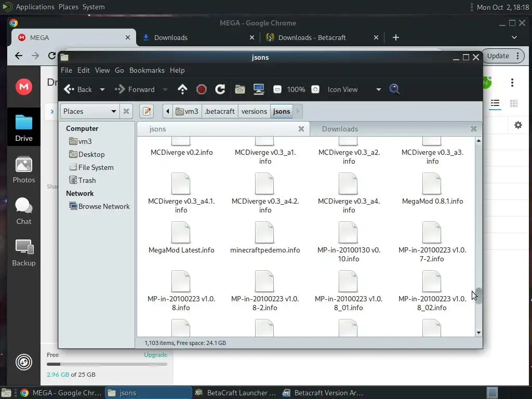Open Edit menu

[x=84, y=70]
